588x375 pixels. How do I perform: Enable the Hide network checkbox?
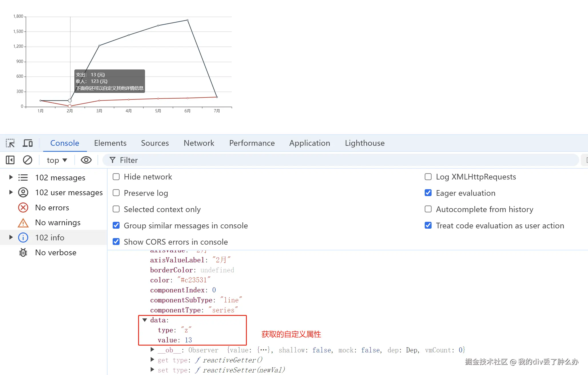116,177
